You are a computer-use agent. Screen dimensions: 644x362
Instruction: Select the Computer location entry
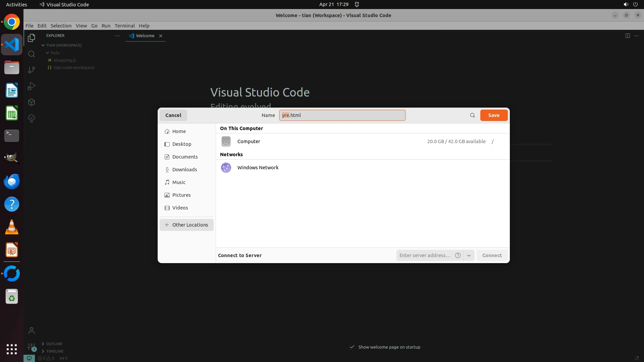click(x=249, y=141)
